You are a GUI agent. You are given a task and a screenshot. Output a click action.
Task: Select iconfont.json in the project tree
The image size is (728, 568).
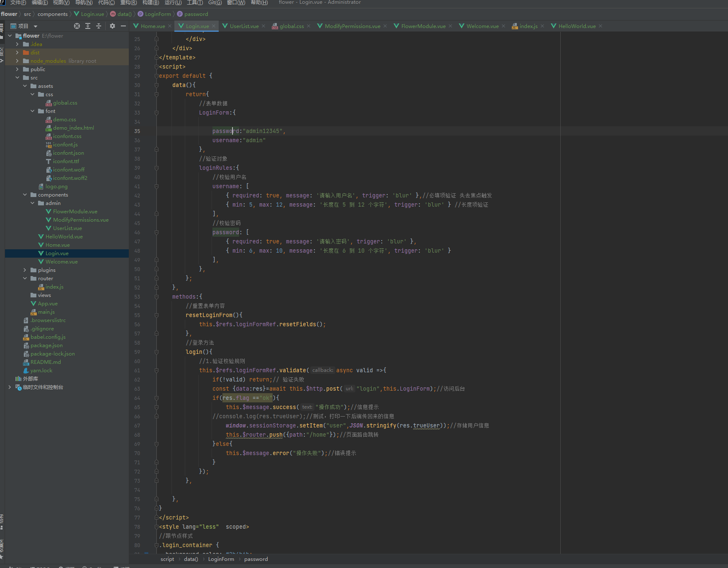pos(68,153)
